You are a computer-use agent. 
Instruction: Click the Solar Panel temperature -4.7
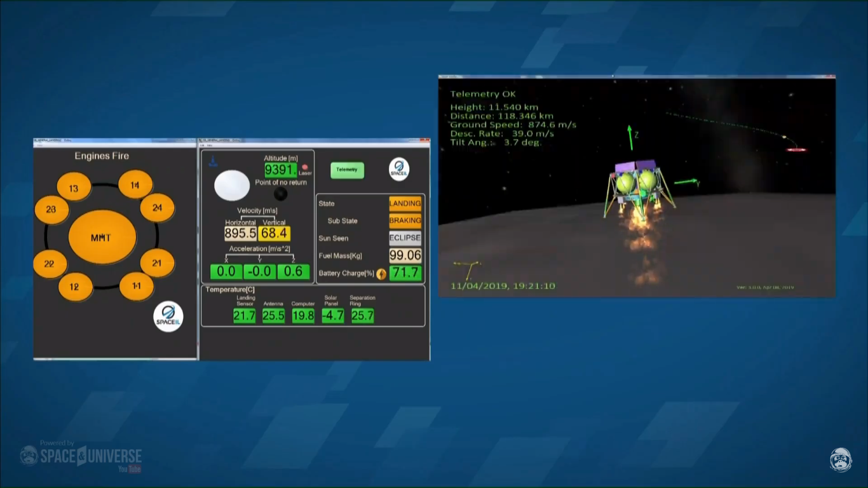[333, 316]
